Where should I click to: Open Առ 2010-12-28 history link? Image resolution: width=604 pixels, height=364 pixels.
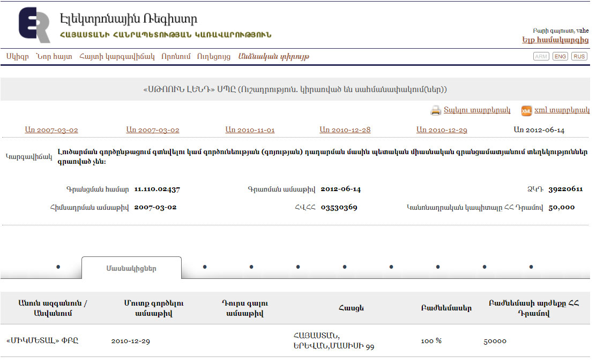coord(345,130)
